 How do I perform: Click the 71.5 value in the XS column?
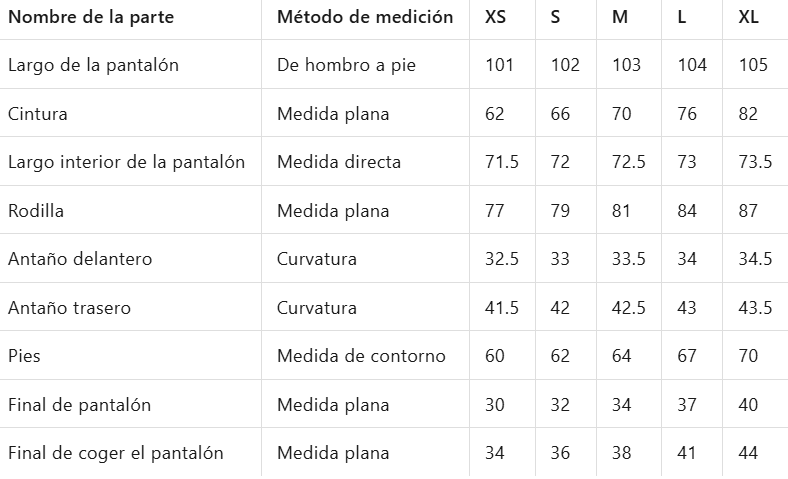click(502, 162)
